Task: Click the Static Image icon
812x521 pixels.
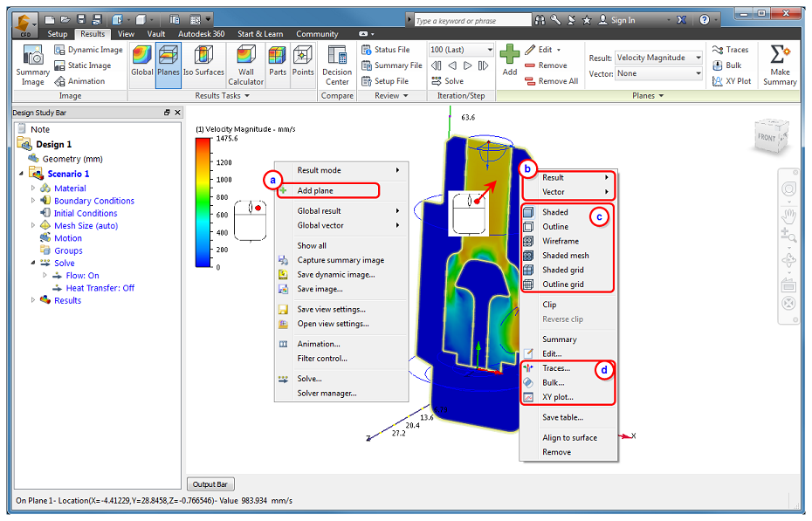Action: (x=59, y=65)
